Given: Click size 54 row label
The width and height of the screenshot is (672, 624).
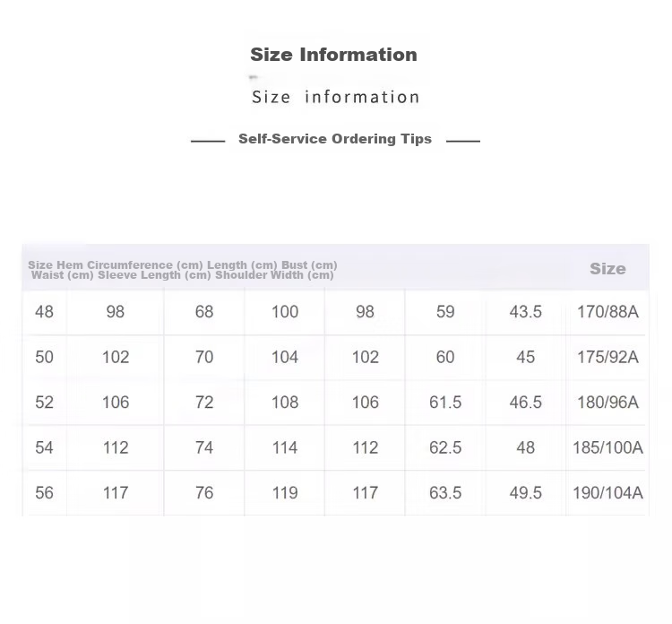Looking at the screenshot, I should click(44, 447).
